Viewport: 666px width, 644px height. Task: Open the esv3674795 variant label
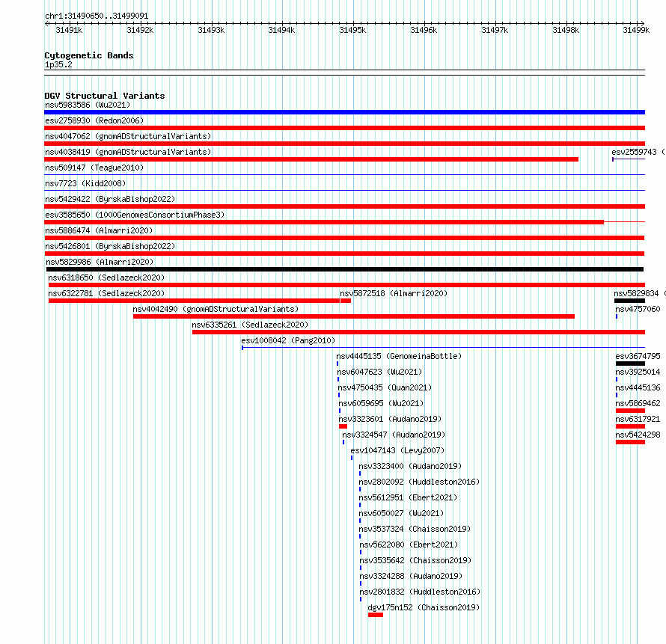[638, 356]
